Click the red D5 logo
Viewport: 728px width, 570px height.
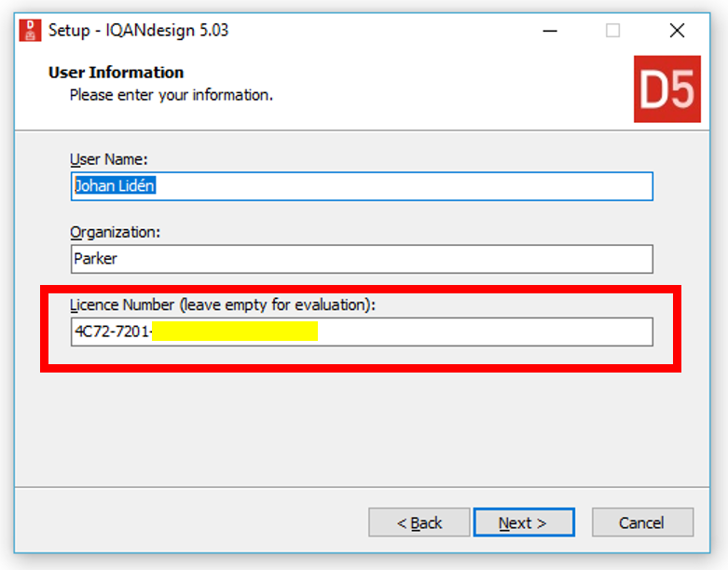click(x=667, y=89)
